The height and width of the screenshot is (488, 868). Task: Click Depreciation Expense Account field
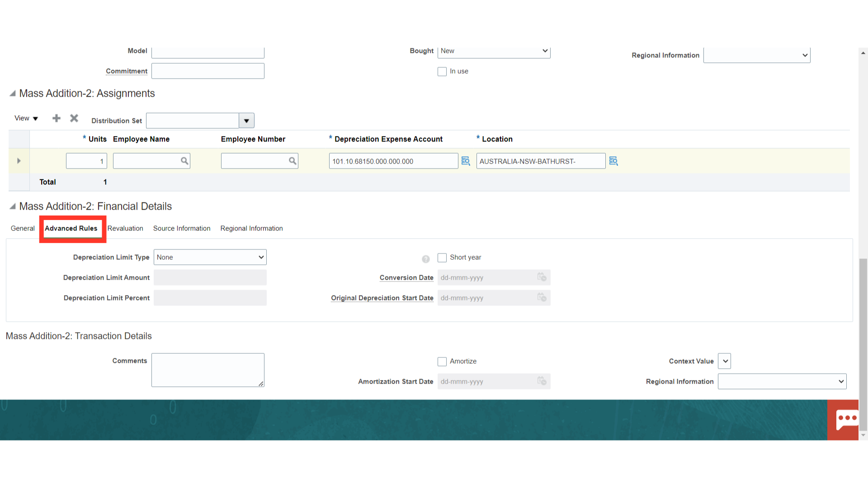click(394, 161)
